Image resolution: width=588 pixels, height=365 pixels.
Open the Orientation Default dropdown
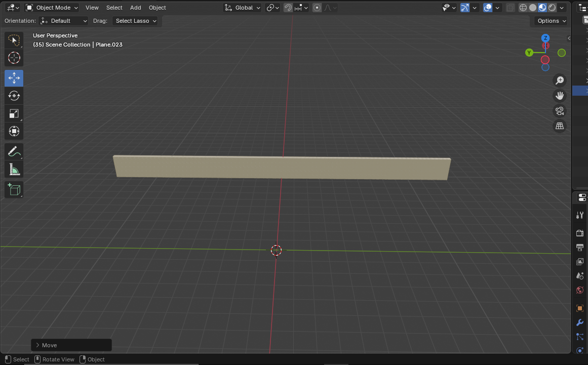click(x=64, y=21)
